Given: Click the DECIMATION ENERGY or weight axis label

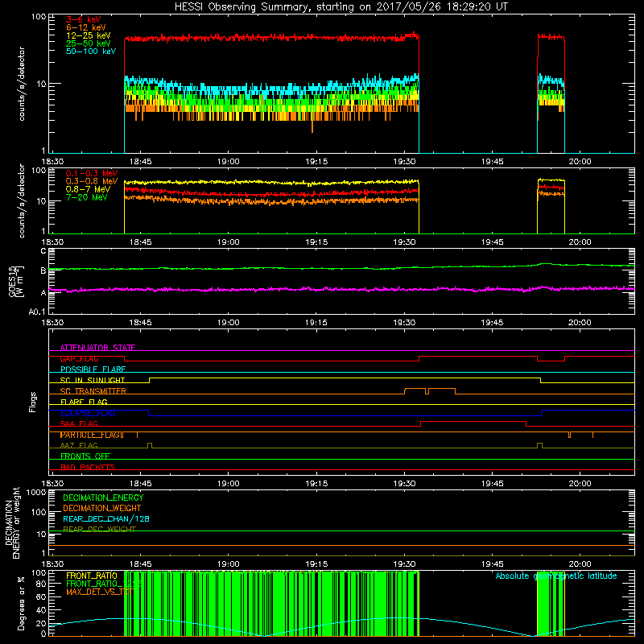Looking at the screenshot, I should click(12, 522).
